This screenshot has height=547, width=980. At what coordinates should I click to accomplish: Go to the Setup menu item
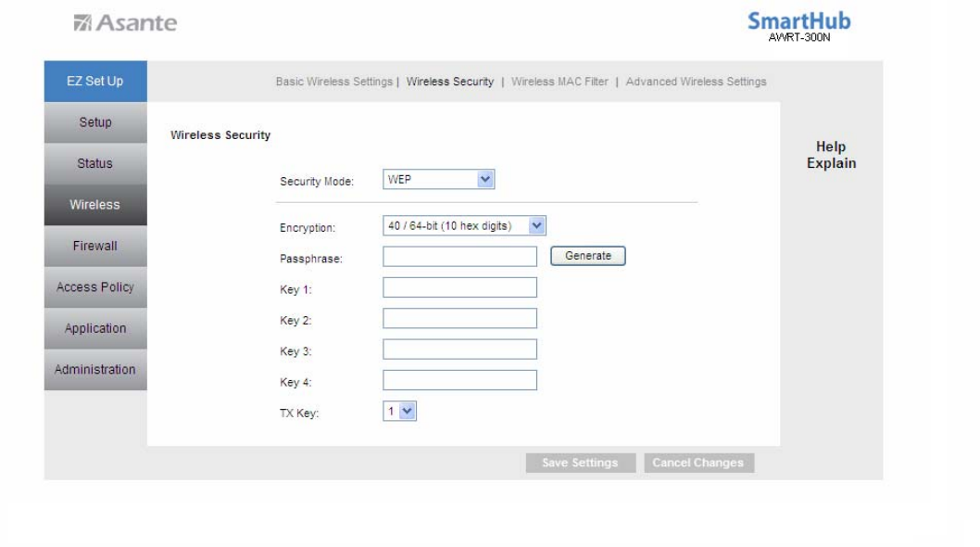click(95, 122)
